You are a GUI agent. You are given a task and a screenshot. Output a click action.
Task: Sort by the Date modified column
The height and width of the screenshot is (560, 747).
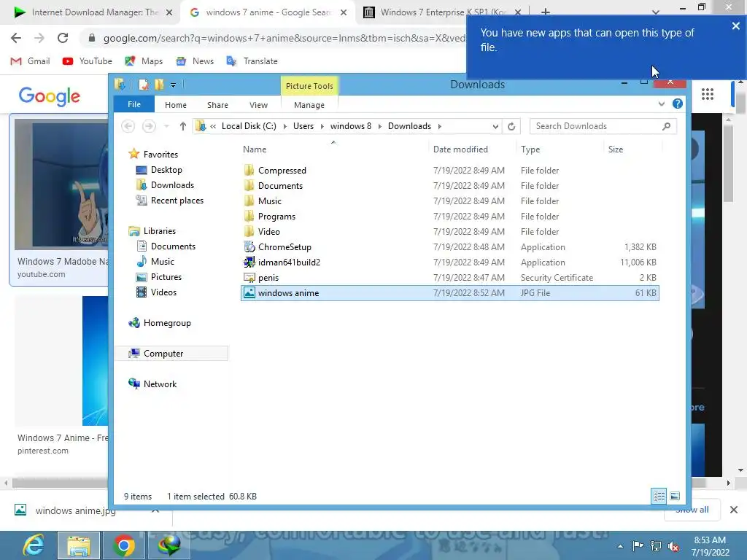click(460, 149)
